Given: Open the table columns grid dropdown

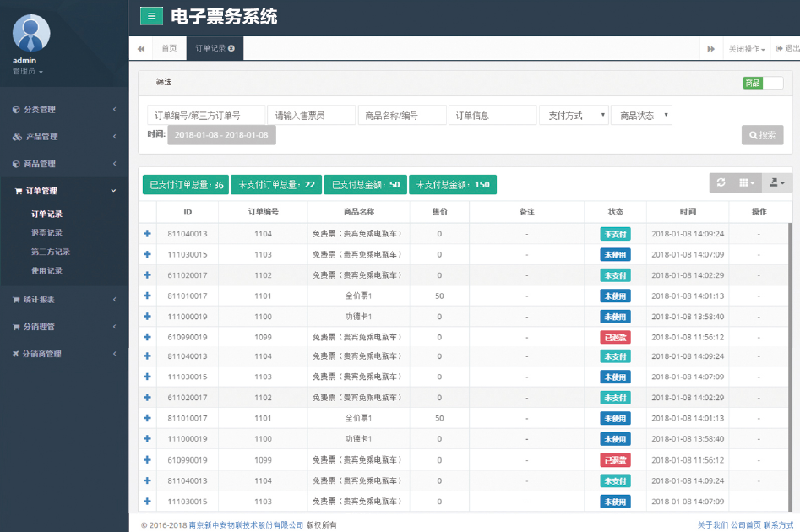Looking at the screenshot, I should (747, 182).
